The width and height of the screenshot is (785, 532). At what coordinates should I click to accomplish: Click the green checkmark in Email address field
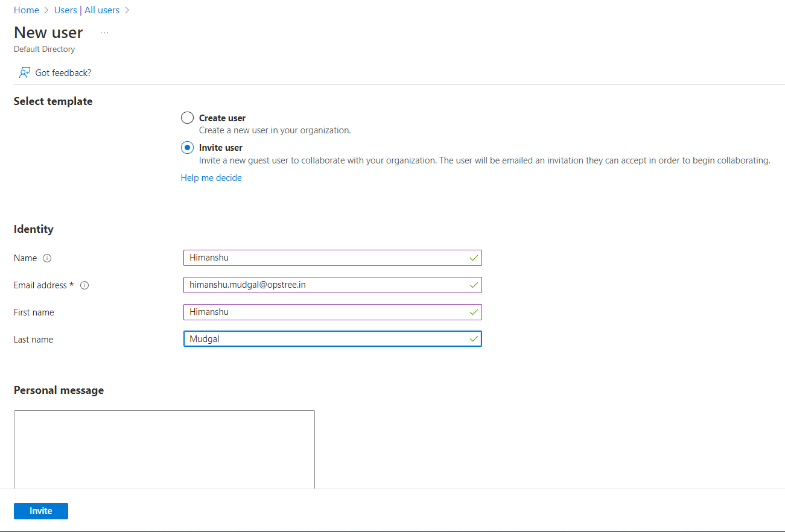(474, 285)
